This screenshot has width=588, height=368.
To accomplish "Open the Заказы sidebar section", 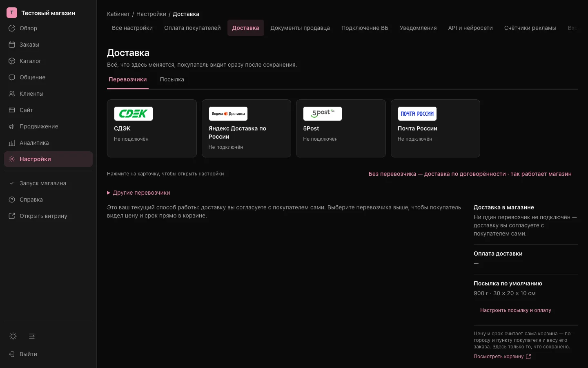I will (48, 45).
